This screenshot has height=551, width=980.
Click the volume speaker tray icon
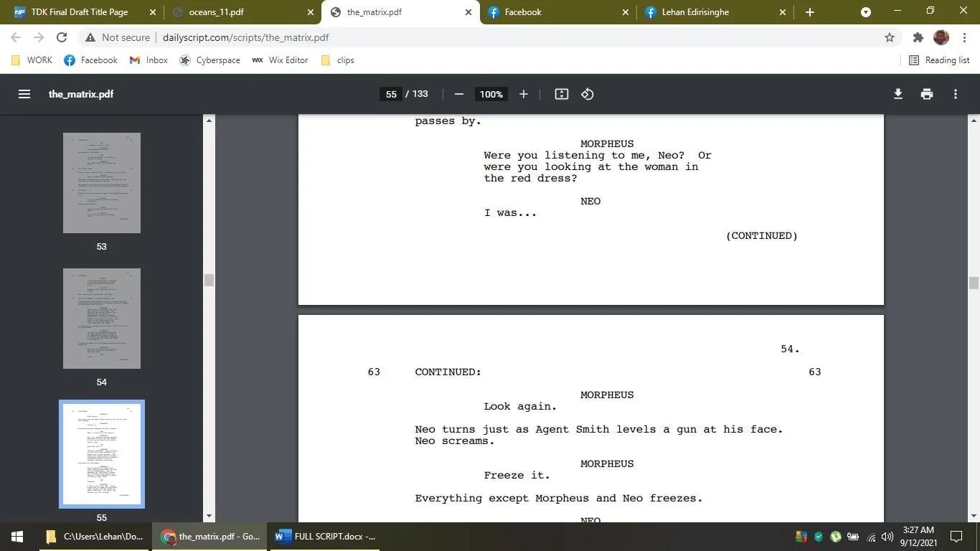(x=887, y=537)
